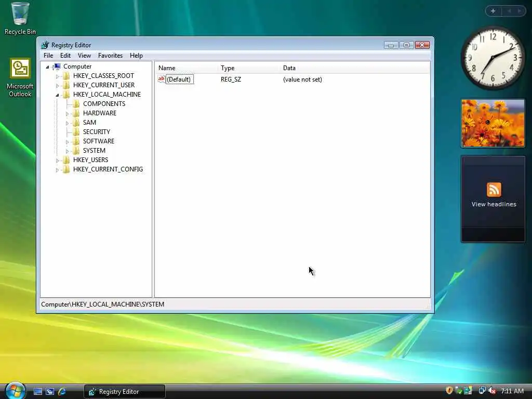Viewport: 532px width, 399px height.
Task: Click the HKEY_CURRENT_CONFIG folder icon
Action: pos(66,169)
